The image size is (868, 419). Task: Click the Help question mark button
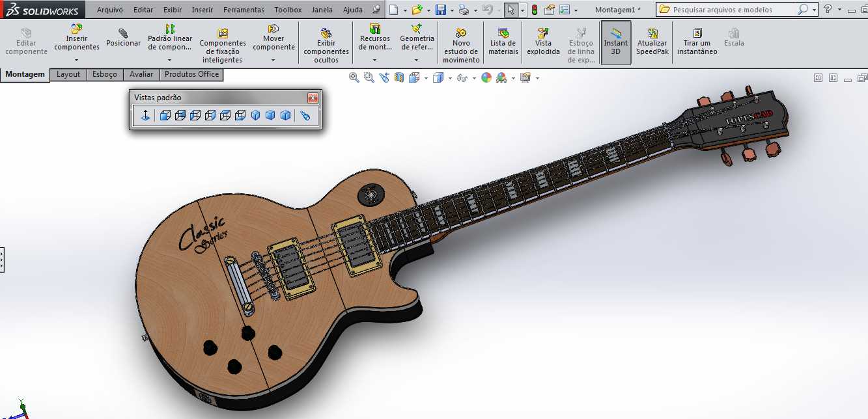(827, 10)
